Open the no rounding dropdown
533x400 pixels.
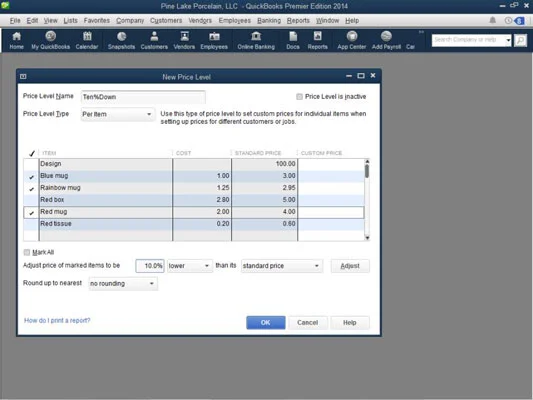tap(123, 283)
